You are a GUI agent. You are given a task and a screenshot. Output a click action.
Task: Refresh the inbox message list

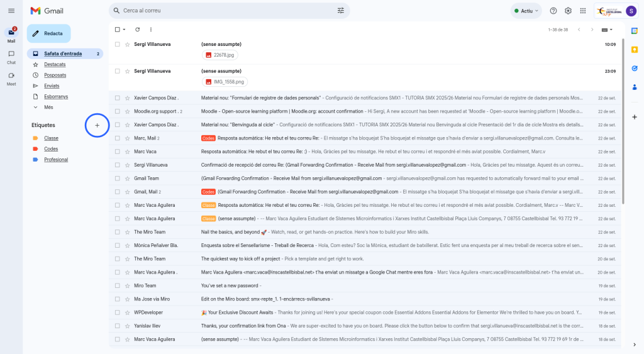(137, 30)
